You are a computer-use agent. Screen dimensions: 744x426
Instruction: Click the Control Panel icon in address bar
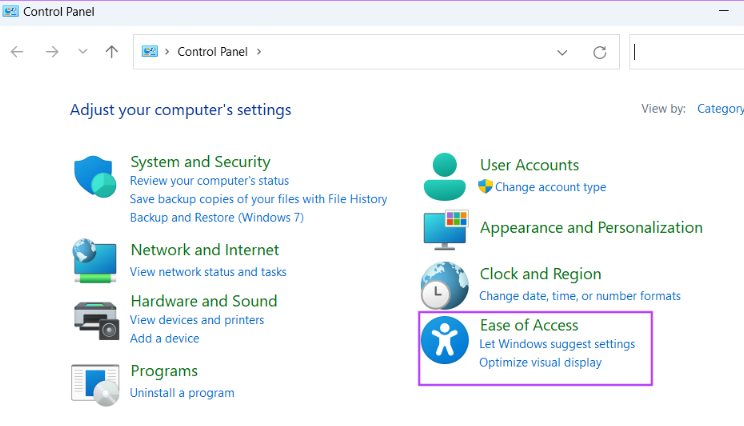click(150, 51)
